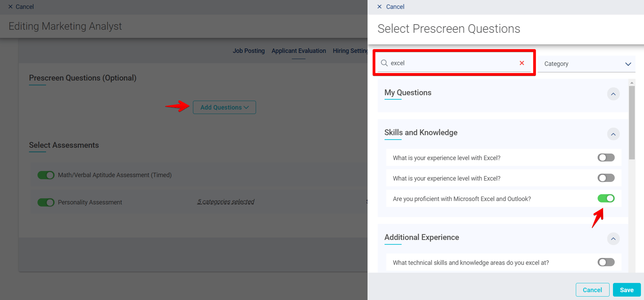The image size is (644, 300).
Task: Collapse the Skills and Knowledge section
Action: click(613, 134)
